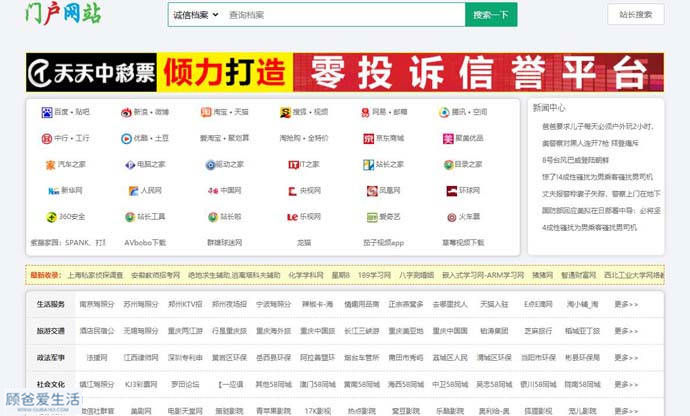Screen dimensions: 690x416
Task: Click the 星期8 listing link
Action: [x=341, y=275]
